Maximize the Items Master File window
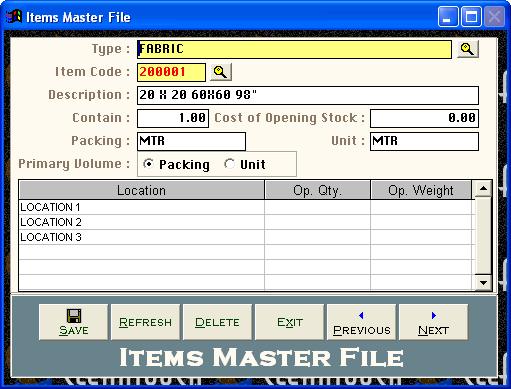The width and height of the screenshot is (511, 389). (471, 17)
